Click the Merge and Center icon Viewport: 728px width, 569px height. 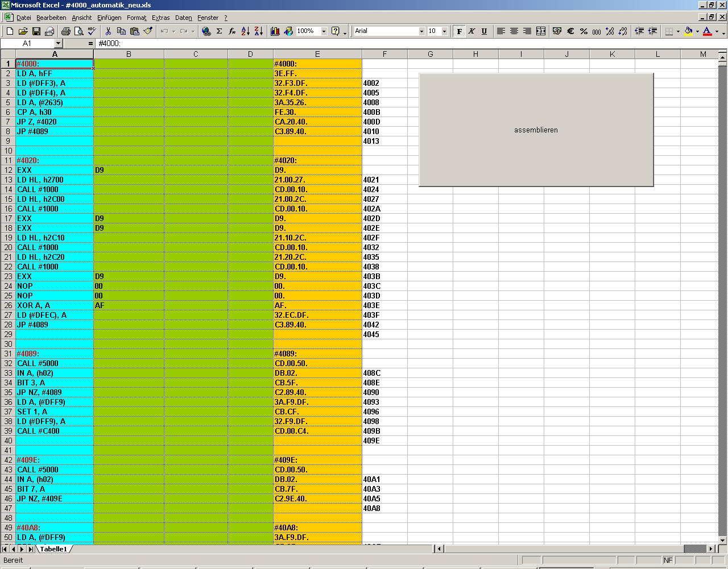(541, 31)
